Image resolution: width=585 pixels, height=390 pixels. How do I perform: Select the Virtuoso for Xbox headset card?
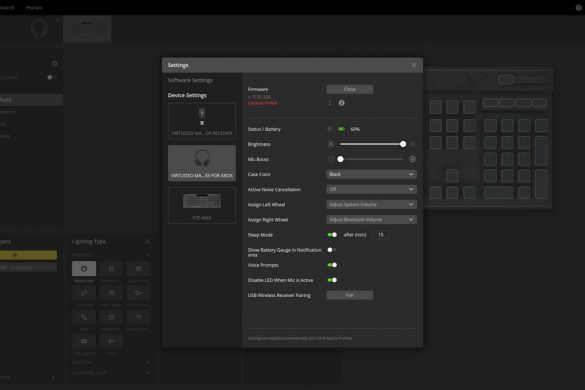click(202, 163)
